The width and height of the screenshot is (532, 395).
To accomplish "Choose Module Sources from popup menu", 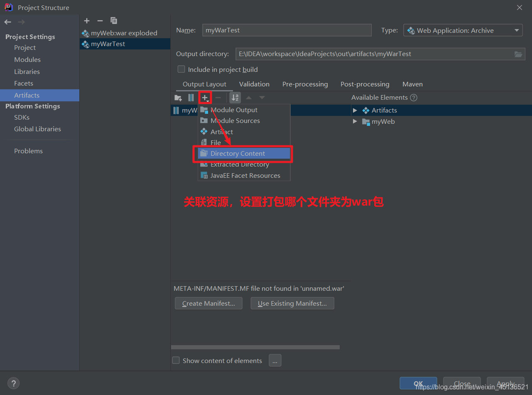I will click(x=244, y=121).
